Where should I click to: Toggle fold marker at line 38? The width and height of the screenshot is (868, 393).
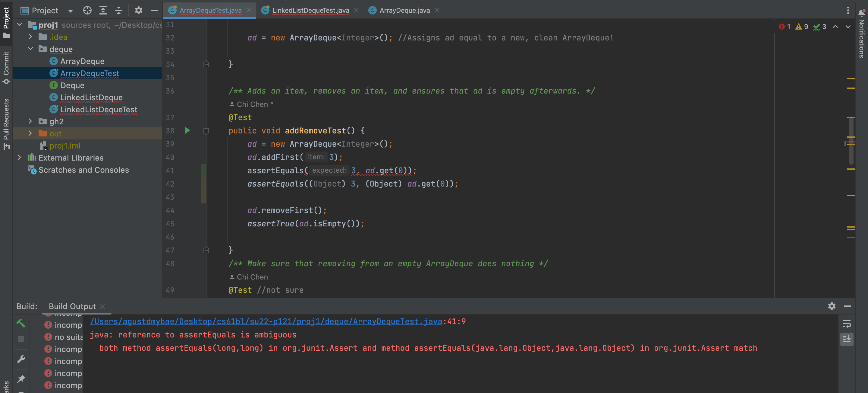pos(206,131)
